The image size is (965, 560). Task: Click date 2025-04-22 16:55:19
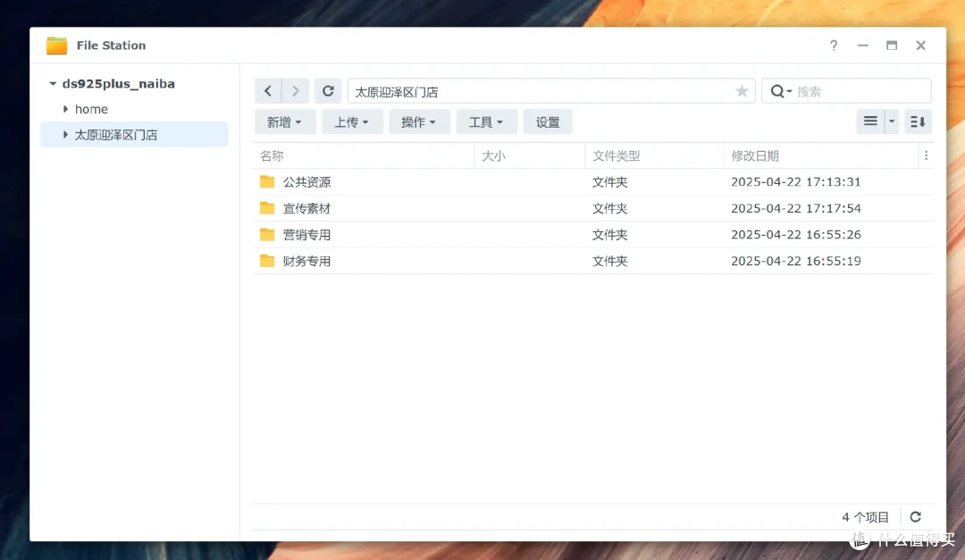(x=796, y=261)
